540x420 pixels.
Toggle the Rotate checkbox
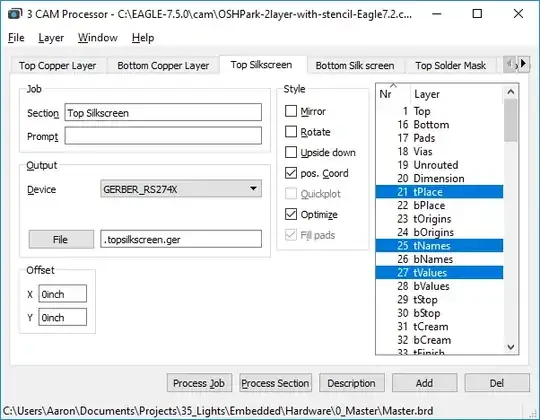click(291, 132)
